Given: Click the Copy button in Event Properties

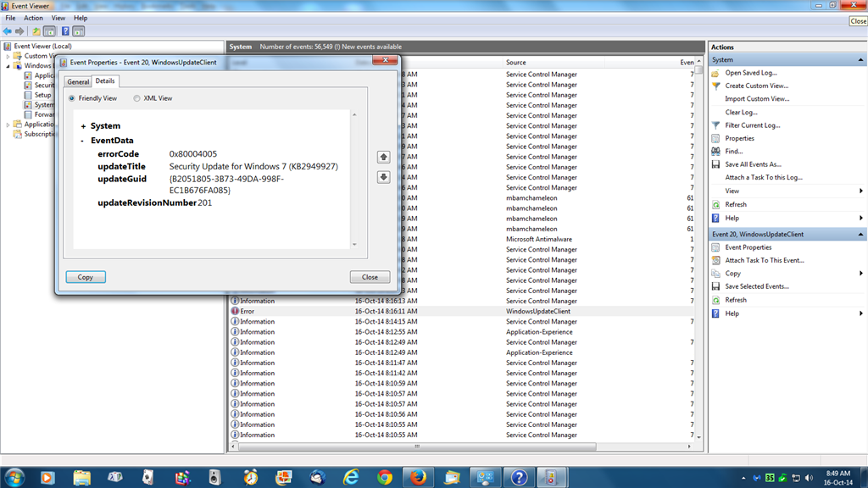Looking at the screenshot, I should (86, 277).
